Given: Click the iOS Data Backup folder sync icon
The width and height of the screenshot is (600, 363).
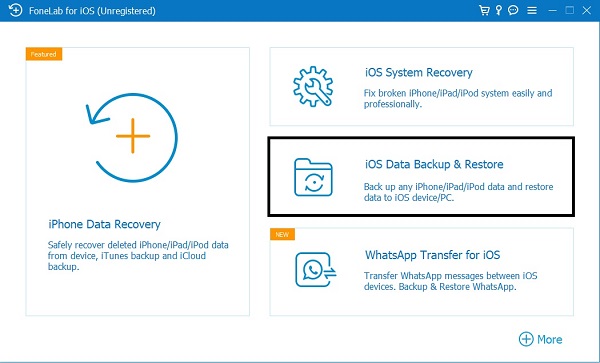Looking at the screenshot, I should (313, 177).
